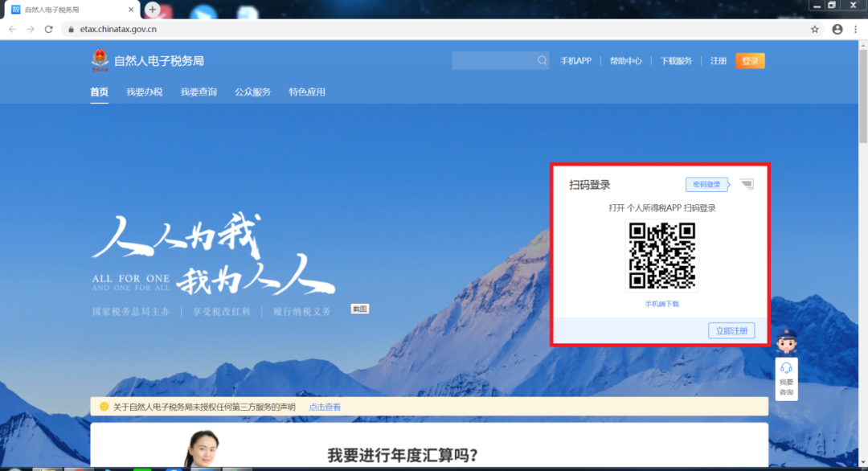
Task: Open the 特色应用 navigation tab
Action: pos(307,92)
